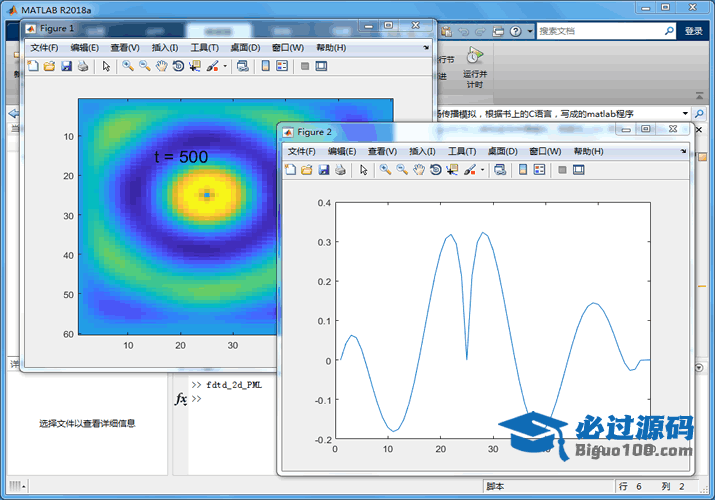
Task: Show plot tools in Figure 2
Action: coord(579,170)
